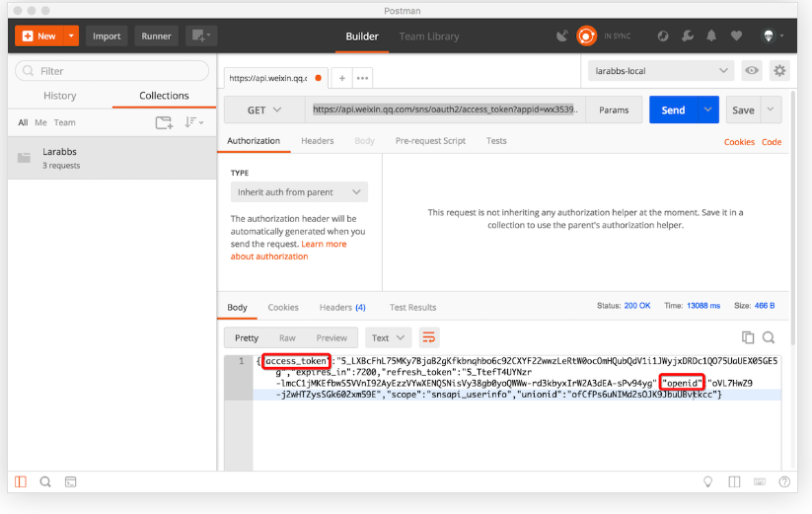Select the Authorization request tab

point(254,141)
